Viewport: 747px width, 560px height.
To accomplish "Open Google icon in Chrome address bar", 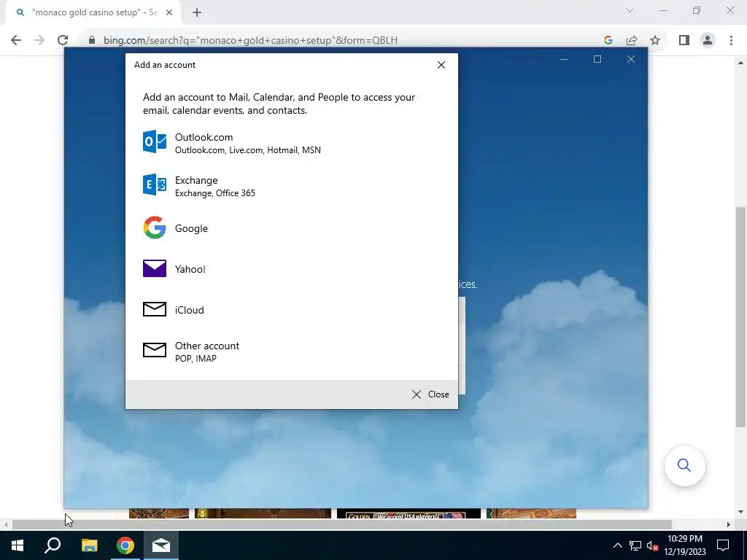I will click(608, 40).
